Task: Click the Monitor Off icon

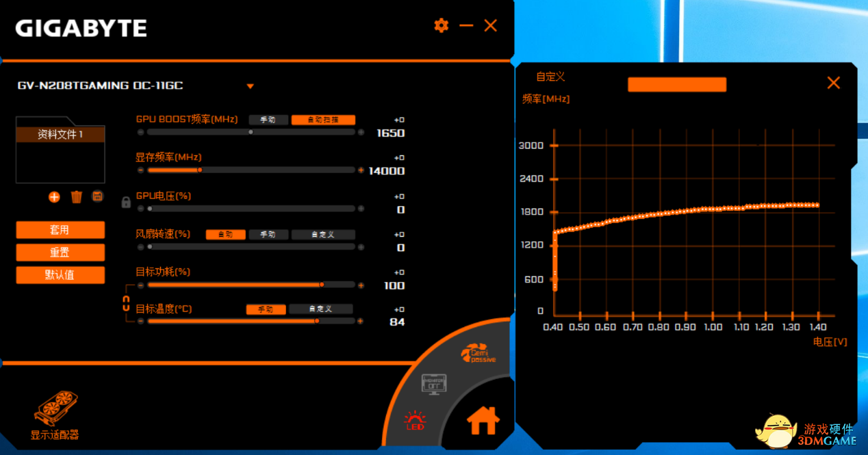Action: click(433, 384)
